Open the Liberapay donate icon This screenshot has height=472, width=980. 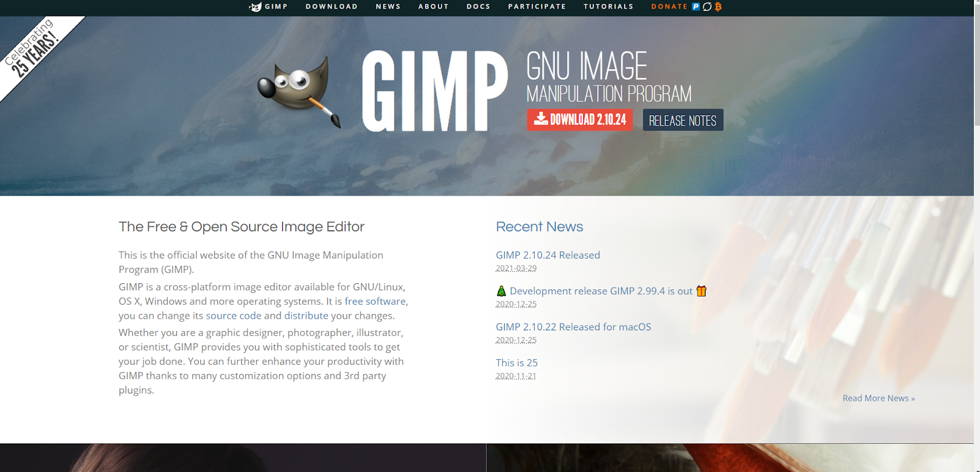tap(707, 7)
